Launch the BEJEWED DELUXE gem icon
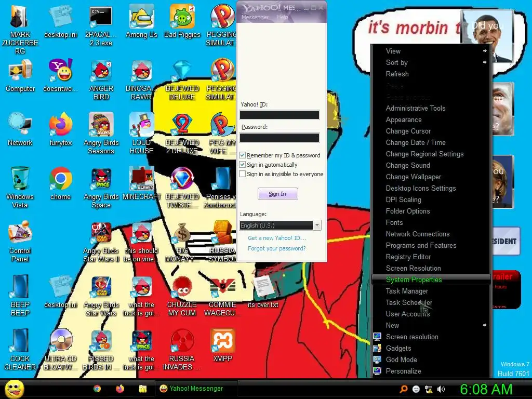The image size is (532, 399). 182,79
